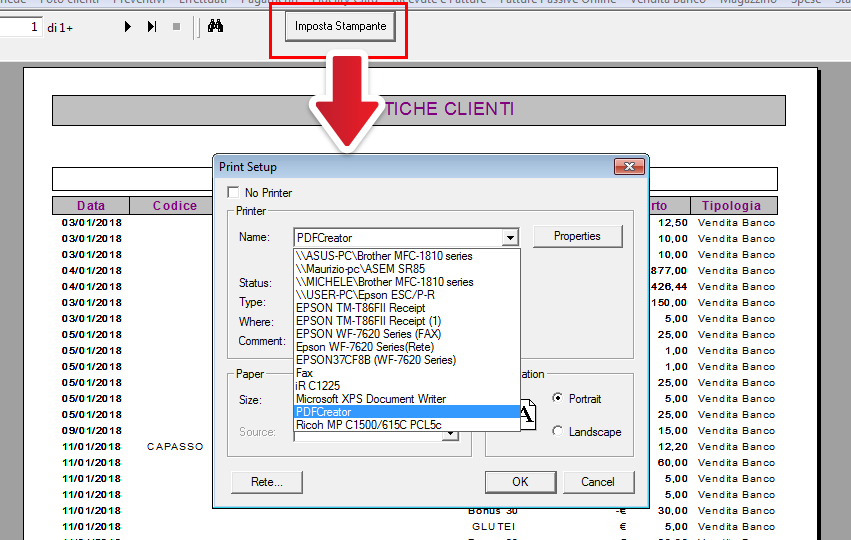Click the CAPASSO code cell

pos(175,447)
